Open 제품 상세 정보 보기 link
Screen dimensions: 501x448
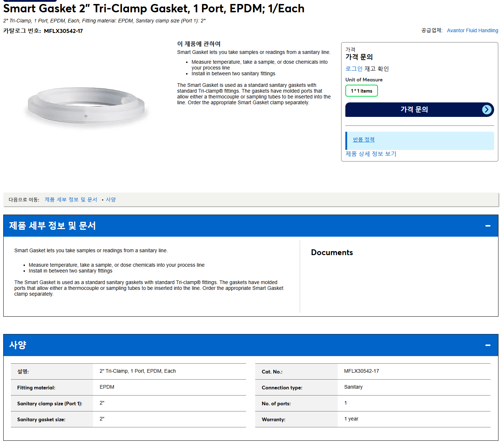click(371, 154)
